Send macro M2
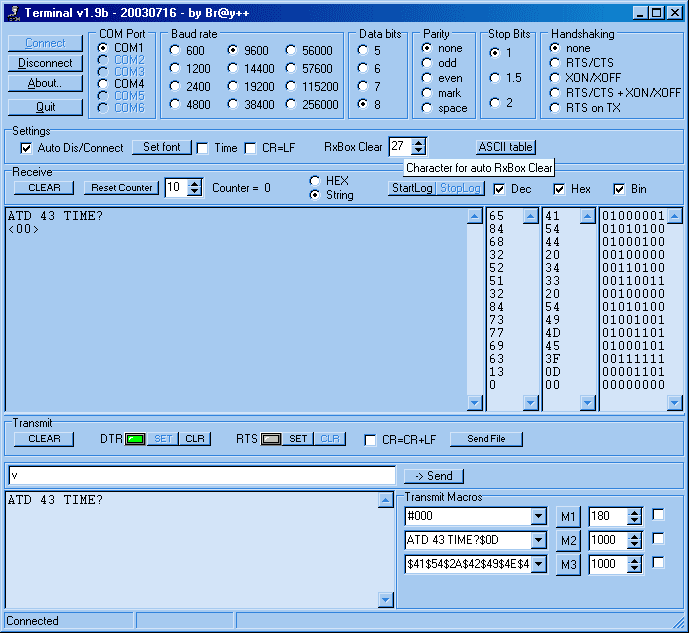The height and width of the screenshot is (633, 689). click(568, 540)
